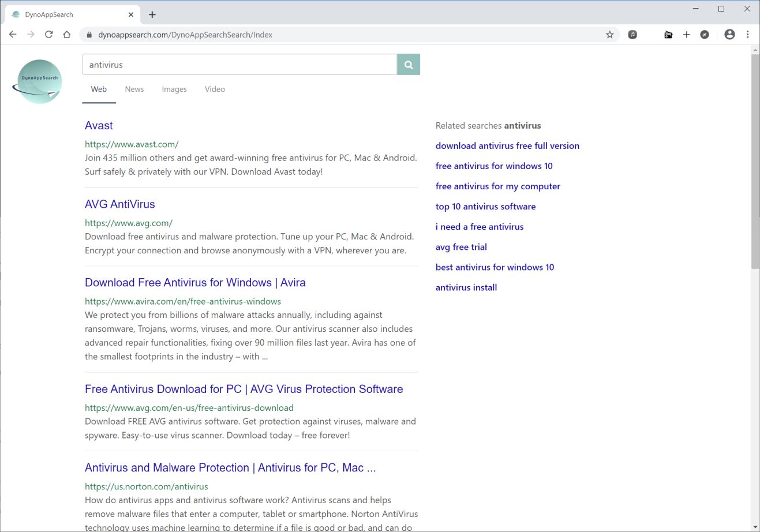Image resolution: width=760 pixels, height=532 pixels.
Task: Search related: i need a free antivirus
Action: coord(480,227)
